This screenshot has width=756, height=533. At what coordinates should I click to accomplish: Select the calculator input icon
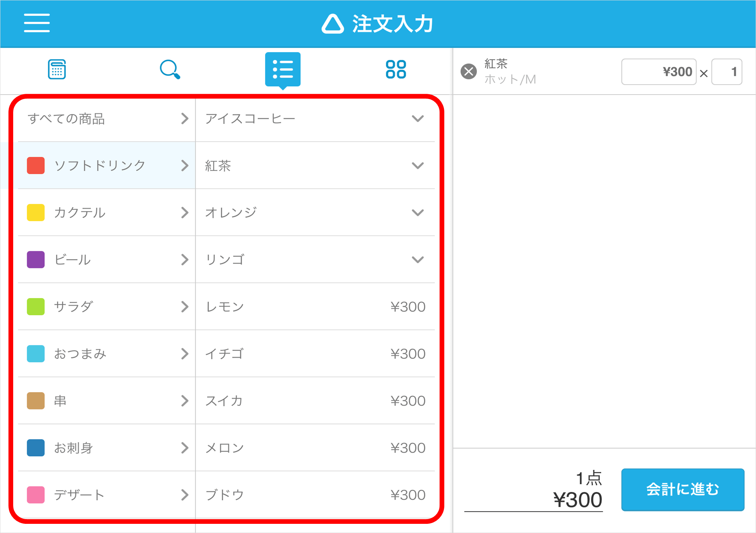pyautogui.click(x=57, y=69)
